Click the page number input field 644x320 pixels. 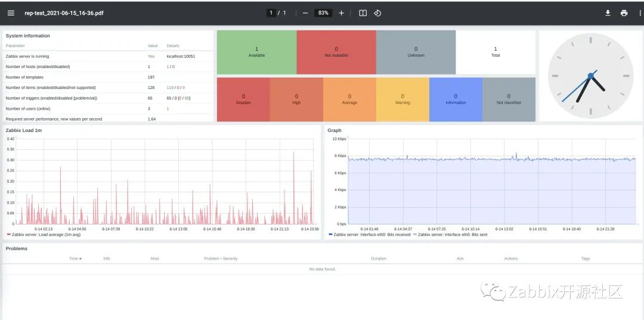(271, 13)
